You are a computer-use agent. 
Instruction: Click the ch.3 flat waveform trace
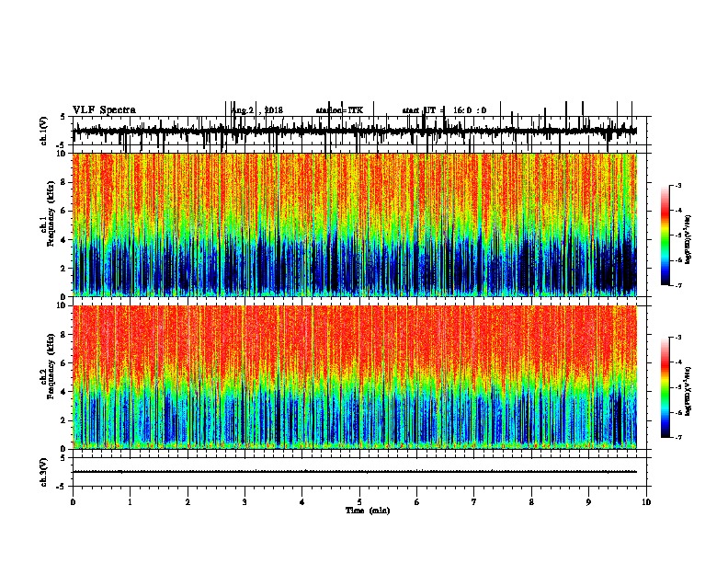355,472
